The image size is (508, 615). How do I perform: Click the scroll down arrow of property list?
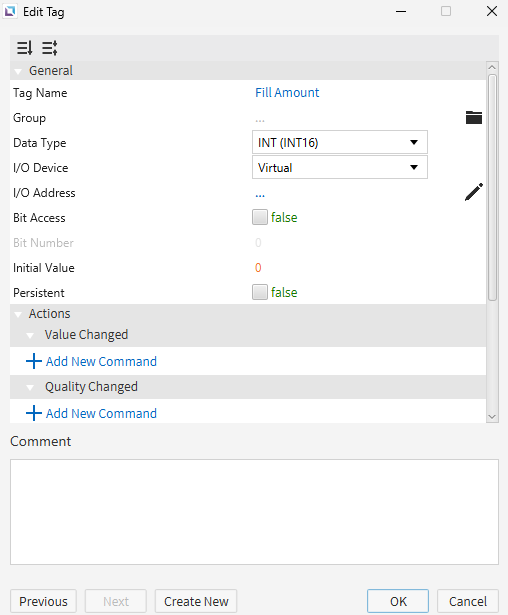[492, 417]
